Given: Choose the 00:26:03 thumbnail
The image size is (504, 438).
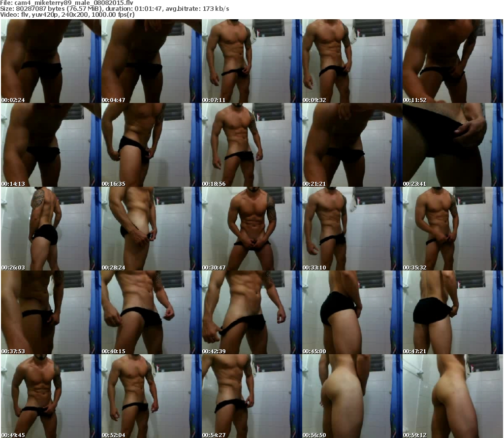Looking at the screenshot, I should pos(51,229).
